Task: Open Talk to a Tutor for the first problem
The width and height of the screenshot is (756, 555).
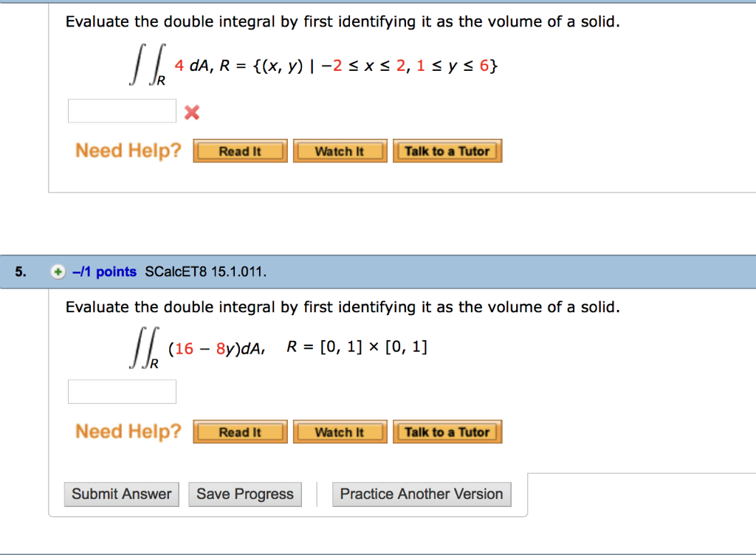Action: pos(447,151)
